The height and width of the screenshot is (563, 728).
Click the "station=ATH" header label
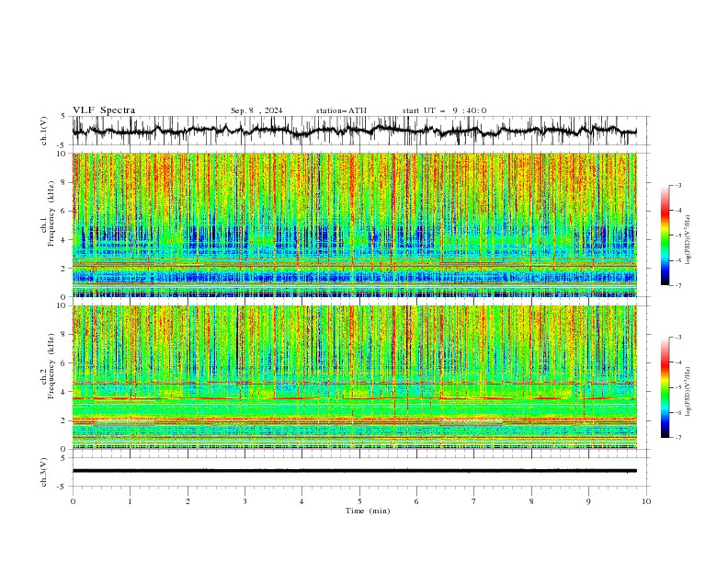tap(341, 110)
